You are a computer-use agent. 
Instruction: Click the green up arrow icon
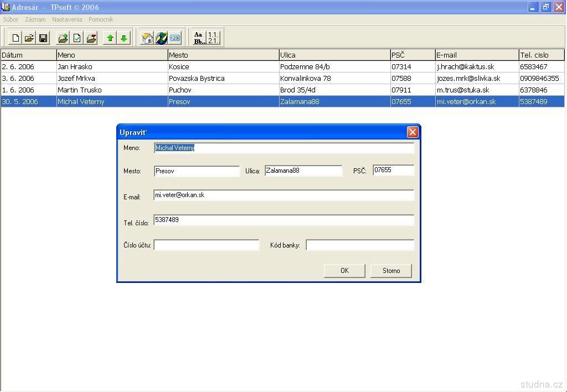click(x=110, y=38)
